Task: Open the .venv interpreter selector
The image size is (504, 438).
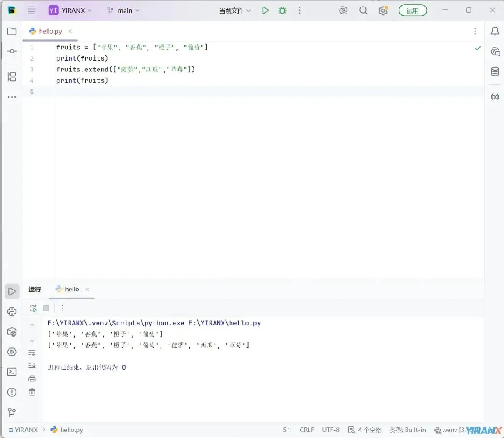Action: pos(449,430)
